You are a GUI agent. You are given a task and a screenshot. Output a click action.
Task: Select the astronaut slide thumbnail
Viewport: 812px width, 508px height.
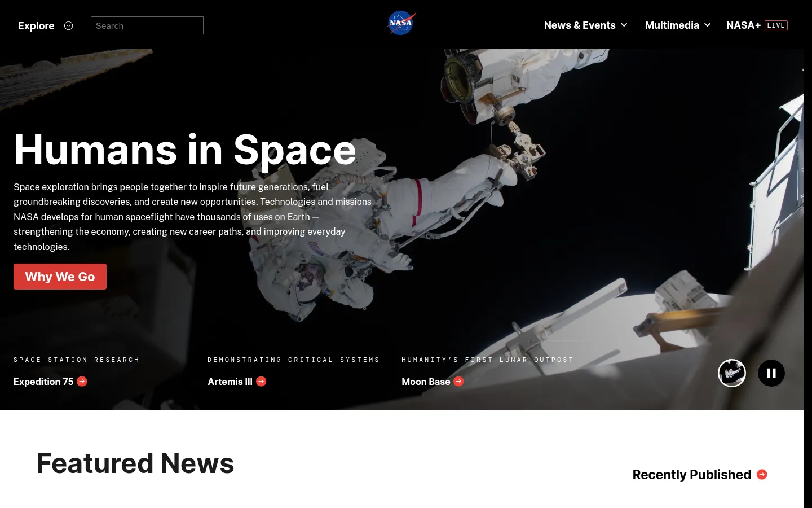pos(732,373)
